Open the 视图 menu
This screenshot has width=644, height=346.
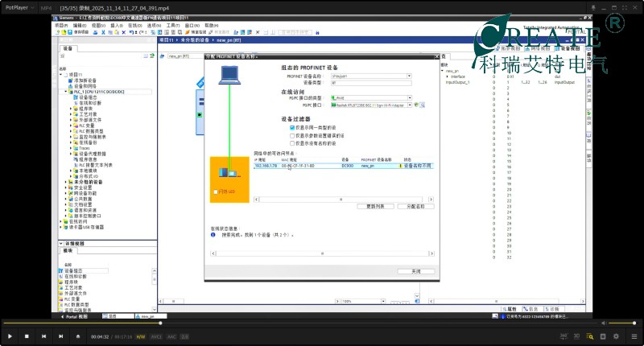coord(98,26)
